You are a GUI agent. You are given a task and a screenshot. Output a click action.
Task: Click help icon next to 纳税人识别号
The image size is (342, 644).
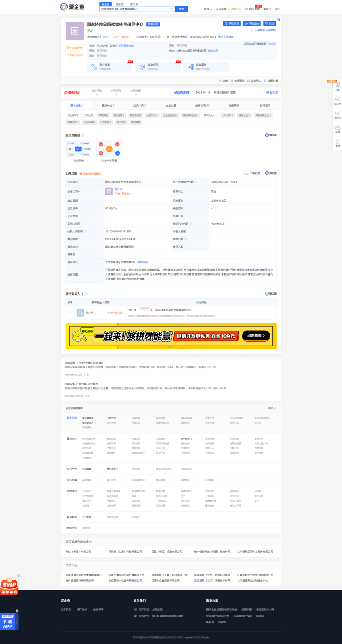(85, 232)
